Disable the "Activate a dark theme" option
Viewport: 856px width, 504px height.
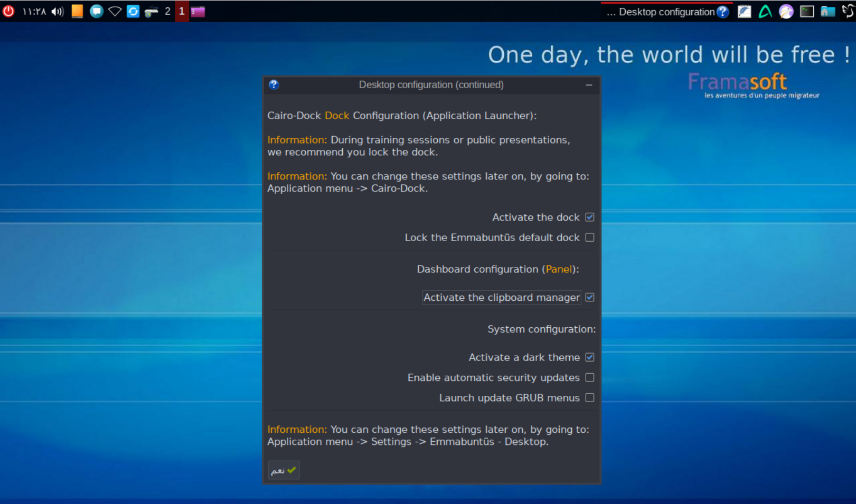point(590,357)
